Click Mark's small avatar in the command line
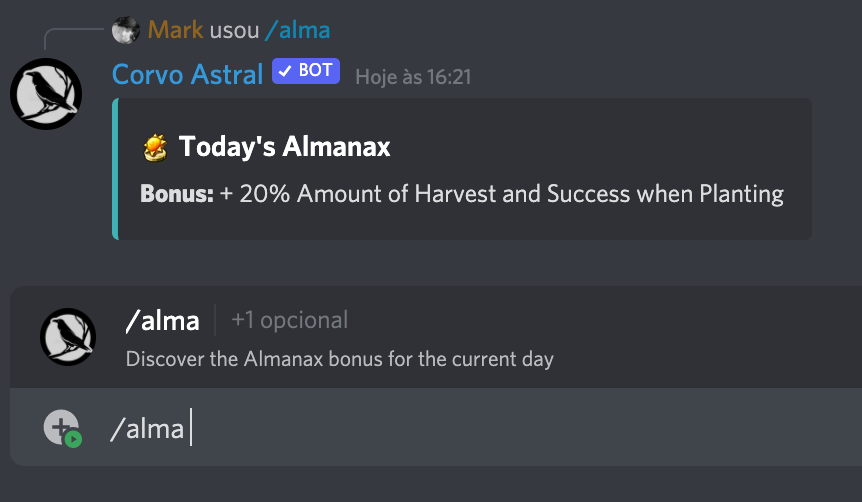The width and height of the screenshot is (862, 502). pos(126,30)
